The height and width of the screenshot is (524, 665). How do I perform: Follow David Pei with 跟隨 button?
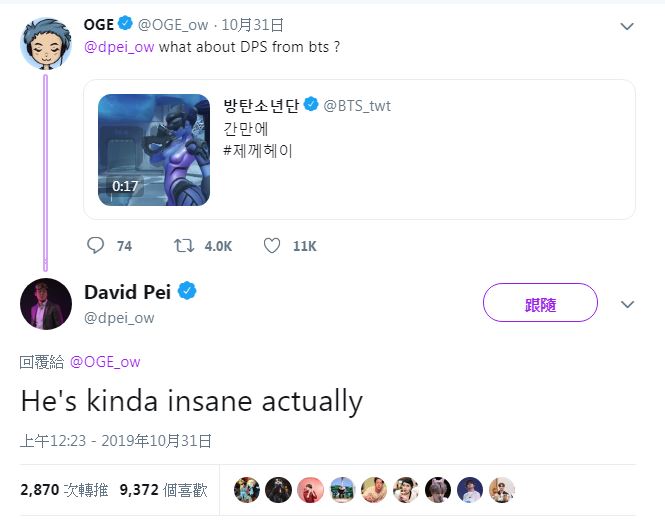[x=539, y=303]
